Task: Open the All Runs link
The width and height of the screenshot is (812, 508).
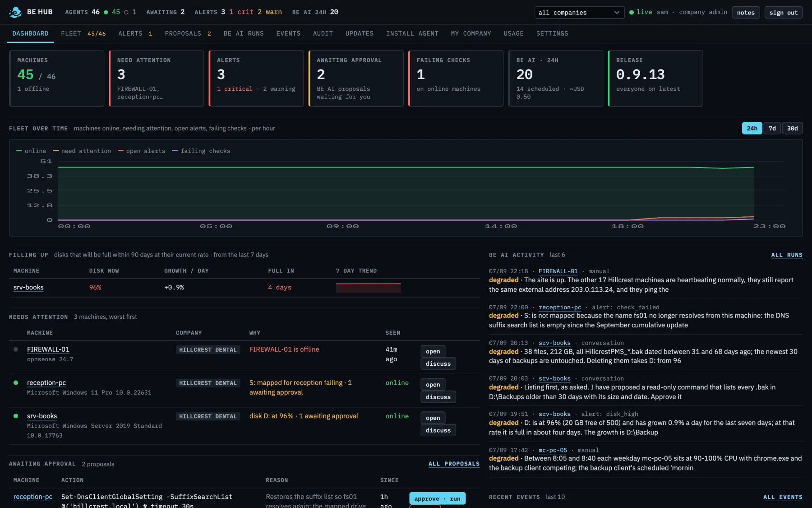Action: (x=787, y=255)
